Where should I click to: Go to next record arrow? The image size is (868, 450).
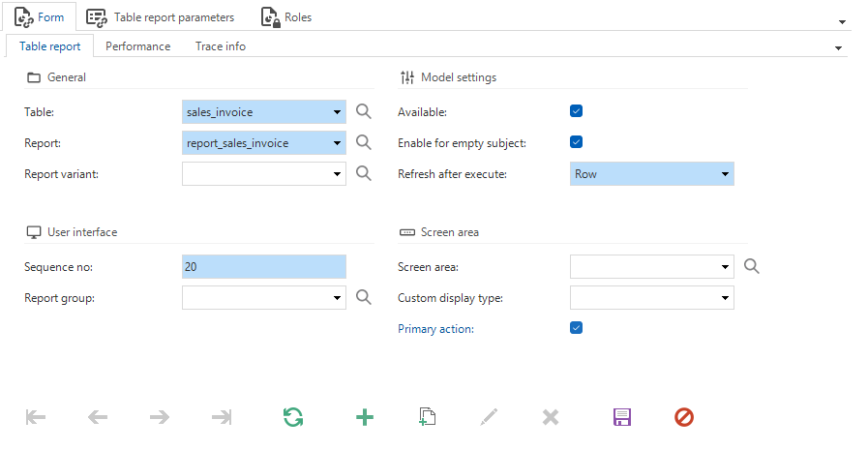[160, 417]
